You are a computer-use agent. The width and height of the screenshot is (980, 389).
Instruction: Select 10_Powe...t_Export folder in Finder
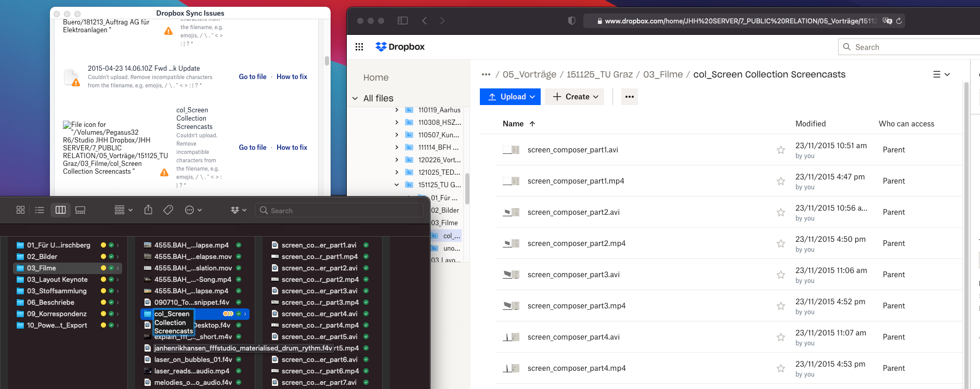point(68,325)
